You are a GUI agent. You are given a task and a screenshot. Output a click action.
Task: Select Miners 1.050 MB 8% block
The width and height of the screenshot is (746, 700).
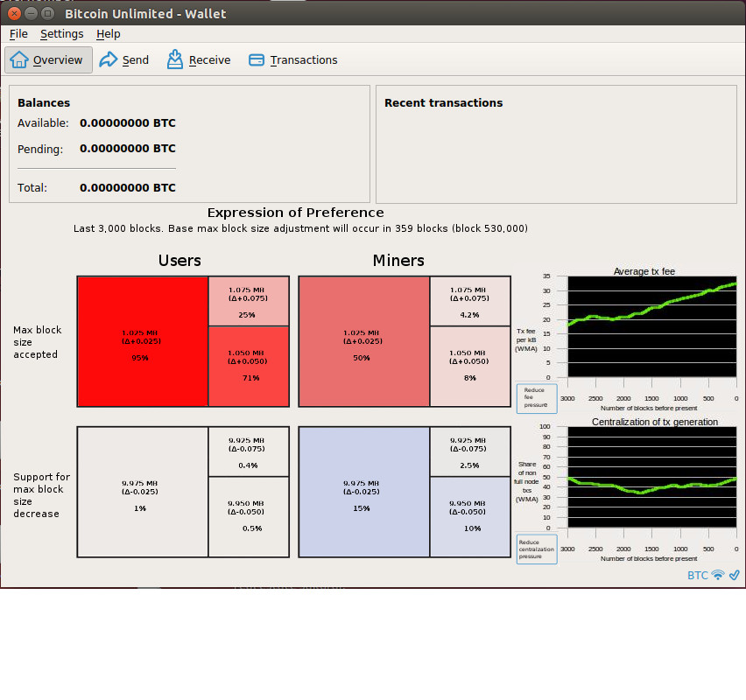point(470,366)
